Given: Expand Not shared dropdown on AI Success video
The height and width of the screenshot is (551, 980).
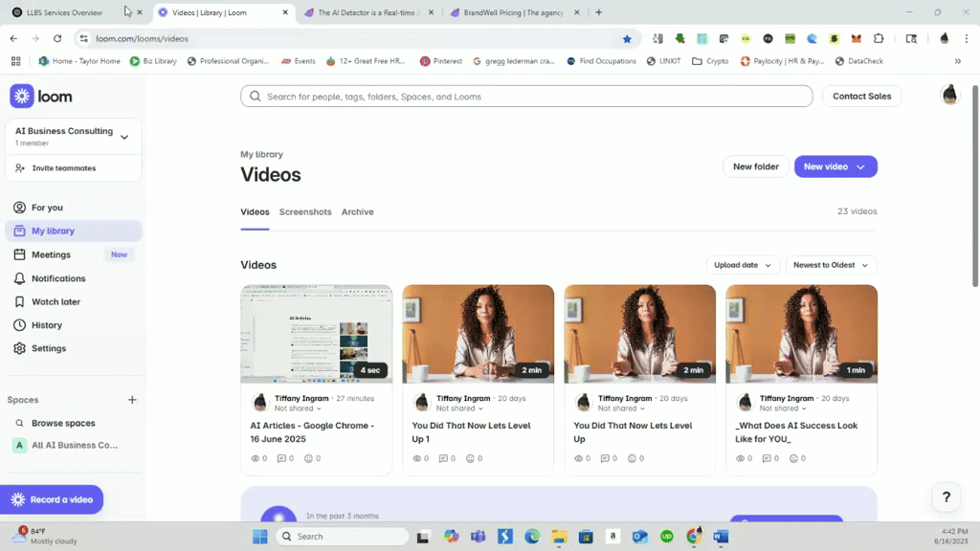Looking at the screenshot, I should pyautogui.click(x=783, y=408).
